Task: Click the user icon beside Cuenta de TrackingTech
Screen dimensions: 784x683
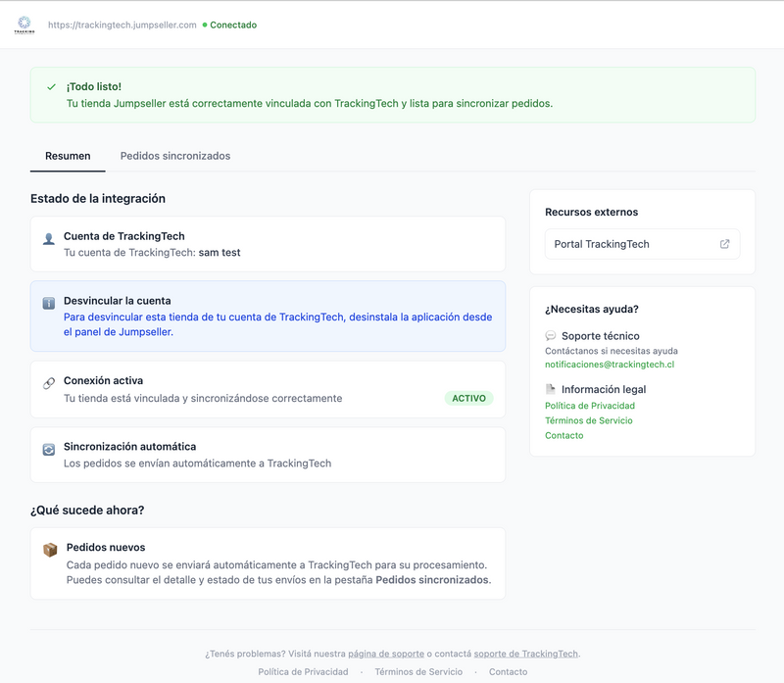Action: point(48,239)
